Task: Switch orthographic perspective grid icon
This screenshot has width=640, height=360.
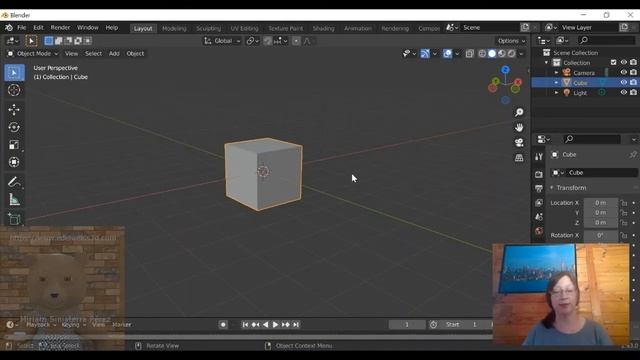Action: (519, 158)
